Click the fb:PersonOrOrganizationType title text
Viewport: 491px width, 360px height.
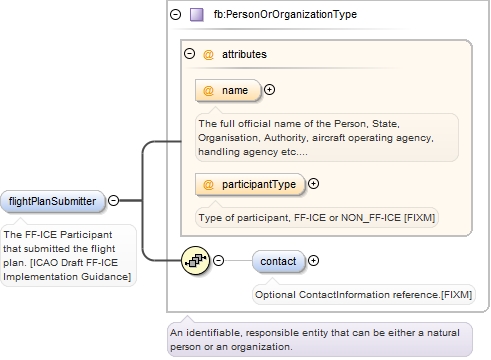[x=285, y=14]
